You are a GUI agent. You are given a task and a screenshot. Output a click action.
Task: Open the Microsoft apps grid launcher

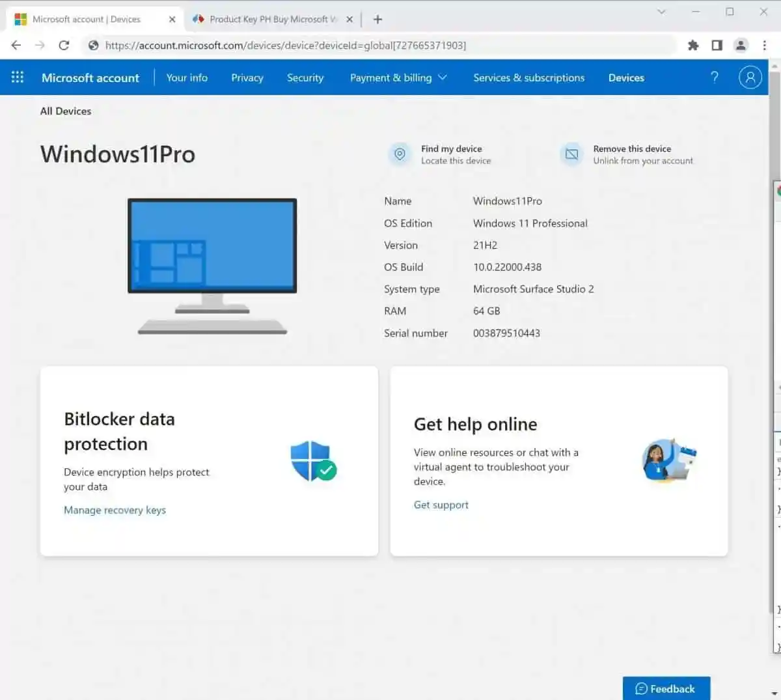(x=18, y=77)
